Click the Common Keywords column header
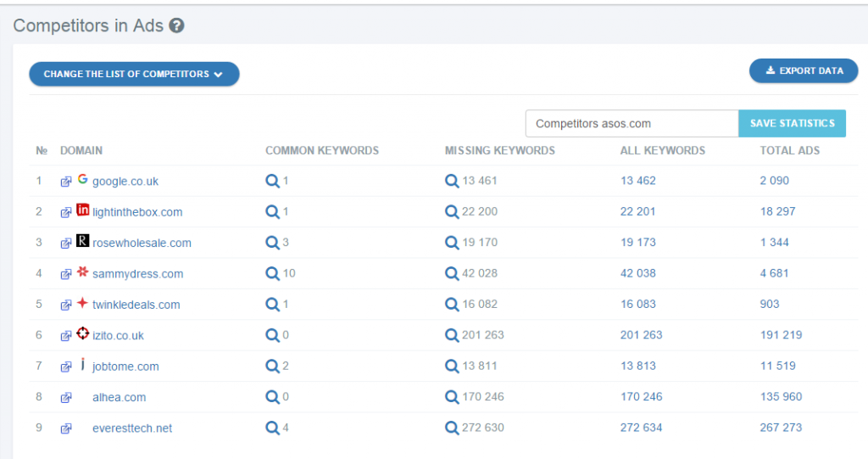 (x=322, y=151)
